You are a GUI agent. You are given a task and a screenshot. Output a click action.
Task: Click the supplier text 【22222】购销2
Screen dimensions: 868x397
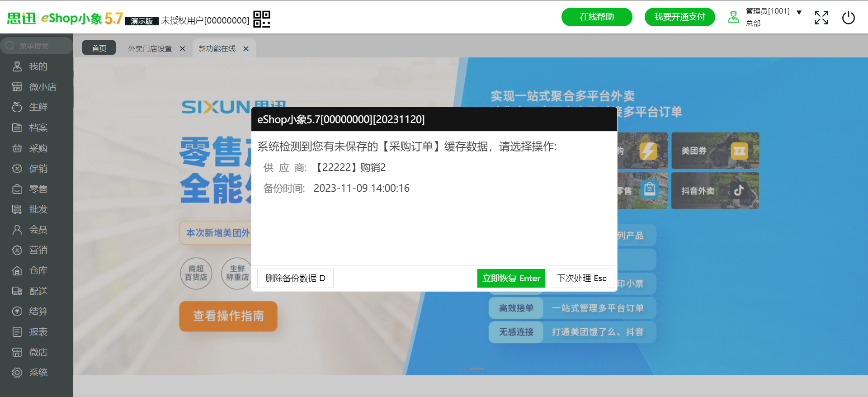349,167
